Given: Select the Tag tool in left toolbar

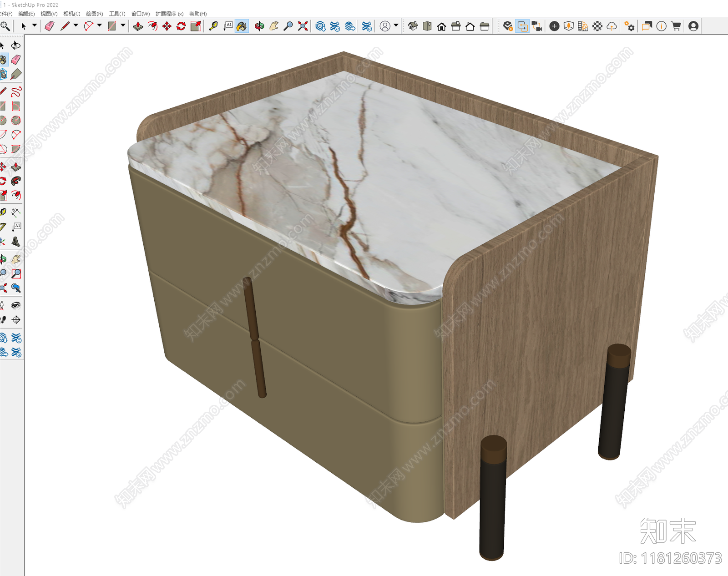Looking at the screenshot, I should click(16, 74).
